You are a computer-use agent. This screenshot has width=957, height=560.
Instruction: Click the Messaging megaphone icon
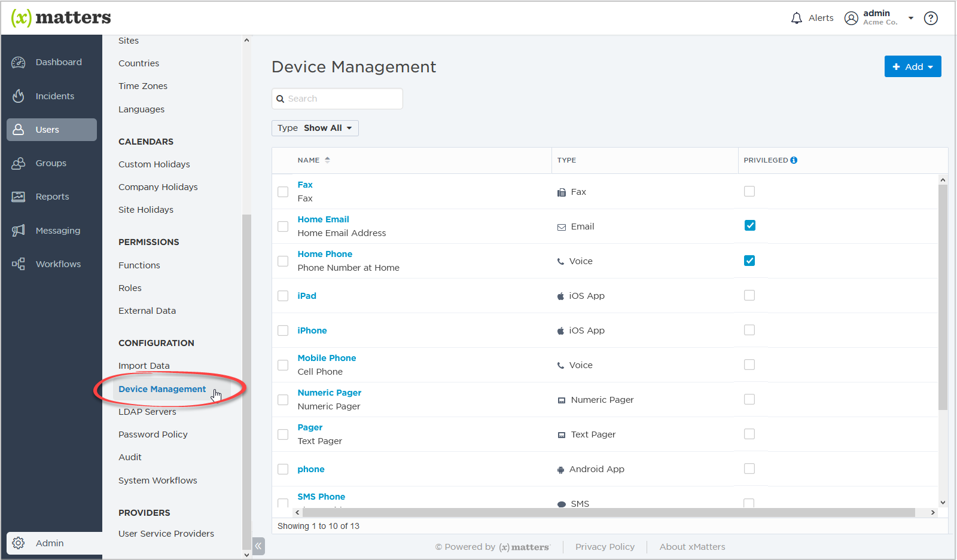click(x=19, y=230)
